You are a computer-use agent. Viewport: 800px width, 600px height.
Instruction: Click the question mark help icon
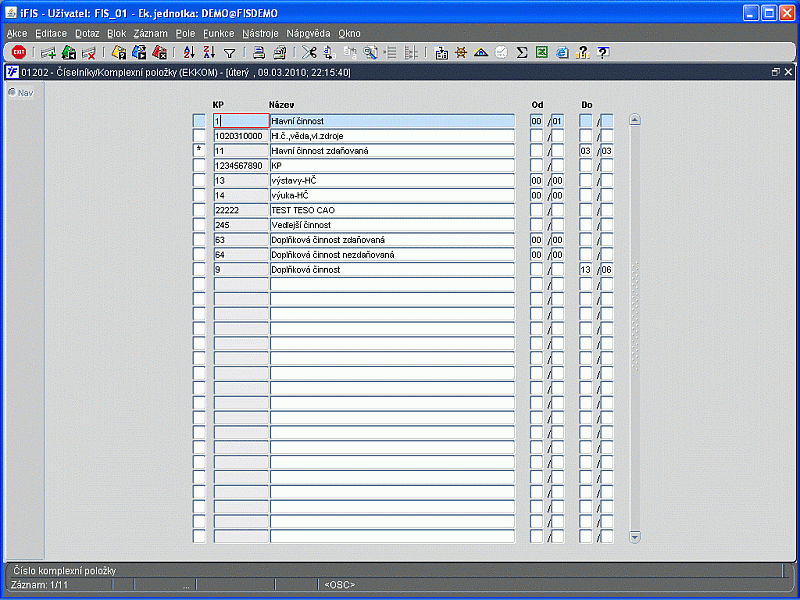(x=602, y=52)
